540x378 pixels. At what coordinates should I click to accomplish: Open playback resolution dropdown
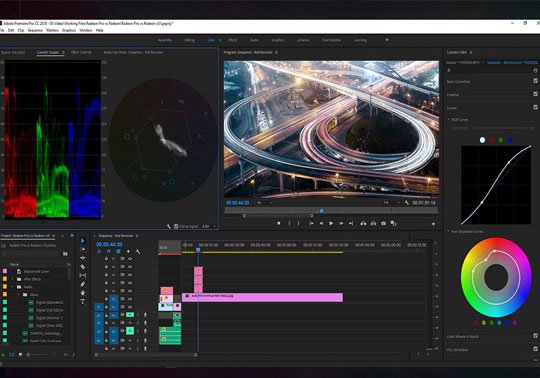point(392,203)
